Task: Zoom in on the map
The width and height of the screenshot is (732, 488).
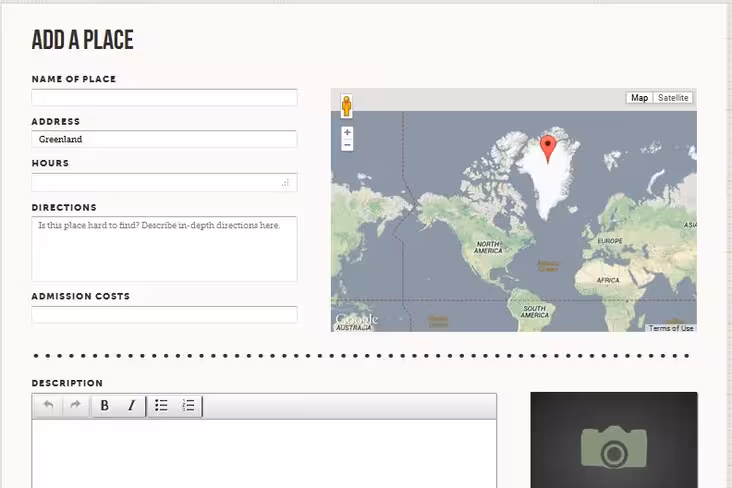Action: 347,133
